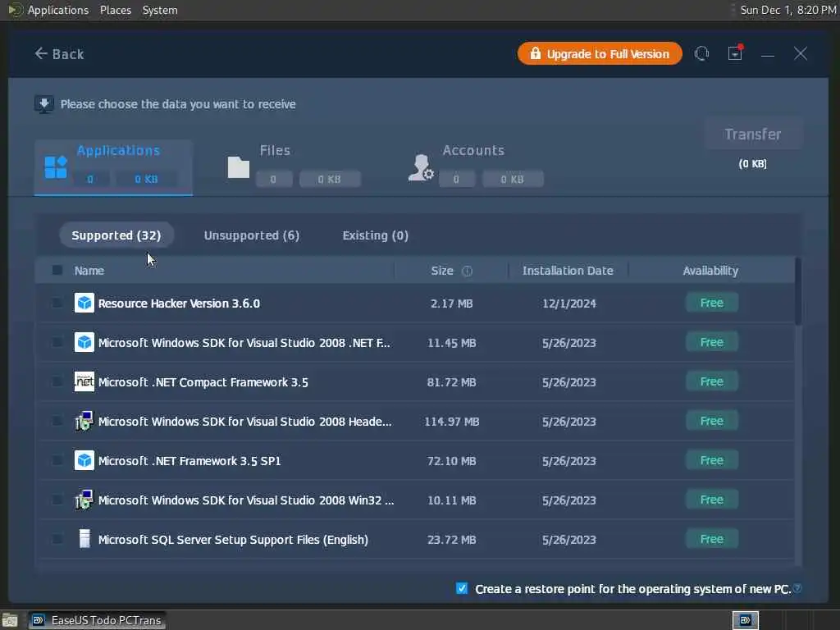Click the application list vertical scrollbar

tap(798, 292)
